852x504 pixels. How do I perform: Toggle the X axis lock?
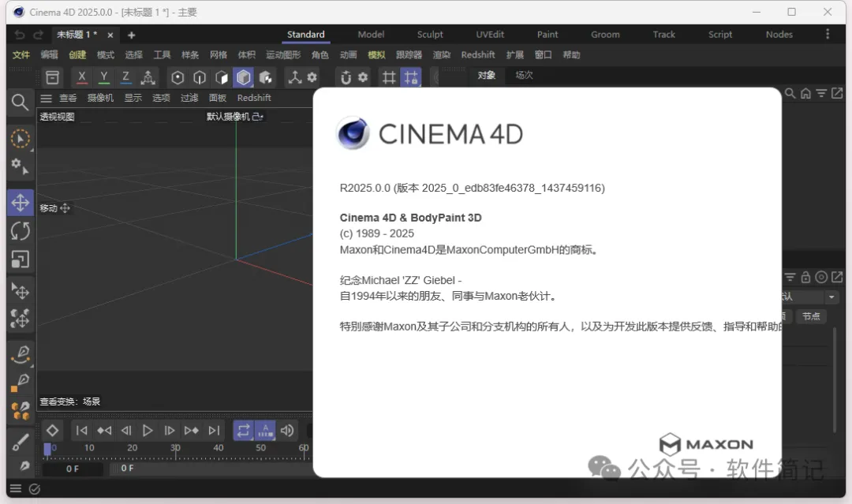pos(81,77)
